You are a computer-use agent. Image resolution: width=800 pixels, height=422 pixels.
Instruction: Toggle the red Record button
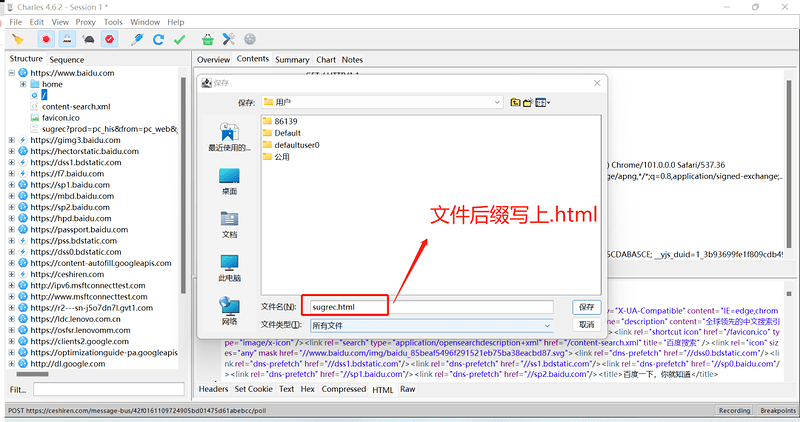(x=46, y=39)
